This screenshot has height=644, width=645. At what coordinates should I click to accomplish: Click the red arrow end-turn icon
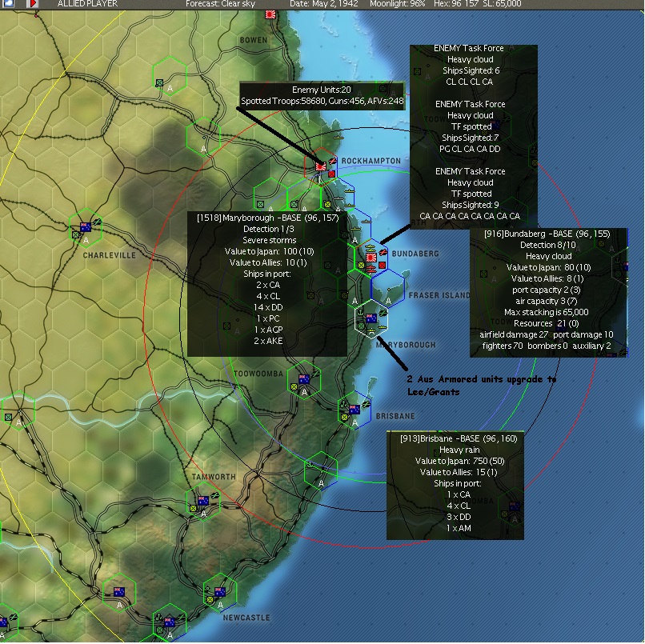tap(33, 4)
